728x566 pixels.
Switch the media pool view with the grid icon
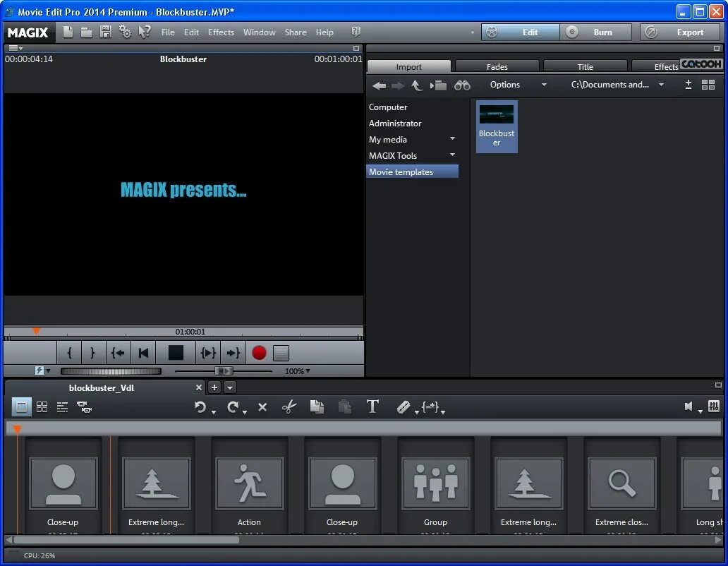tap(708, 85)
